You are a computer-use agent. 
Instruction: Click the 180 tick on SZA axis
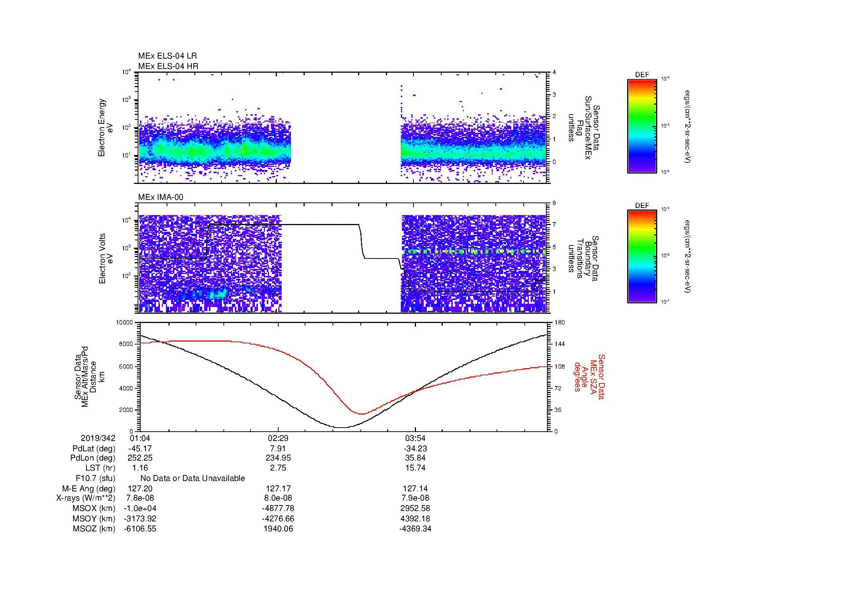click(x=560, y=323)
